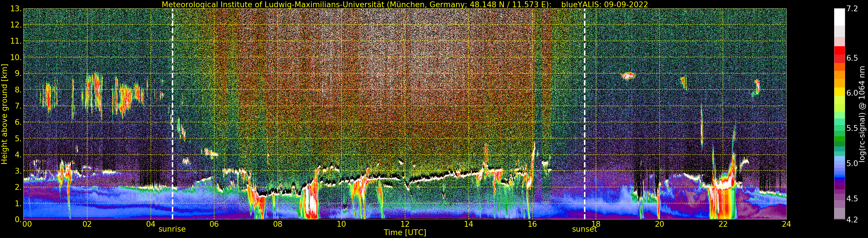Click the 'Height above ground [km]' axis label

(4, 114)
